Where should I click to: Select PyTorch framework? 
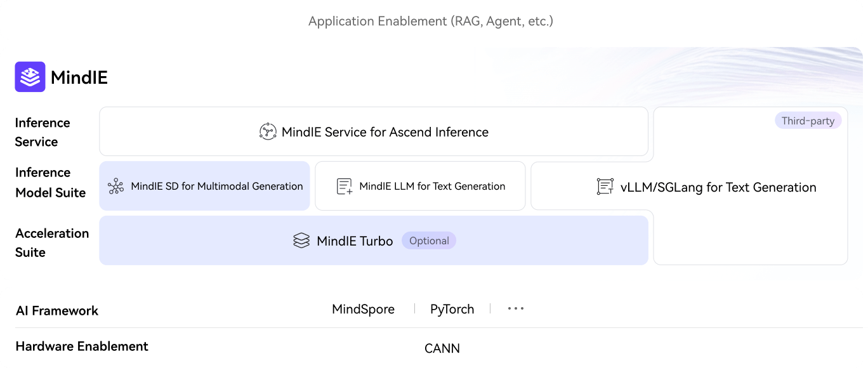(452, 309)
